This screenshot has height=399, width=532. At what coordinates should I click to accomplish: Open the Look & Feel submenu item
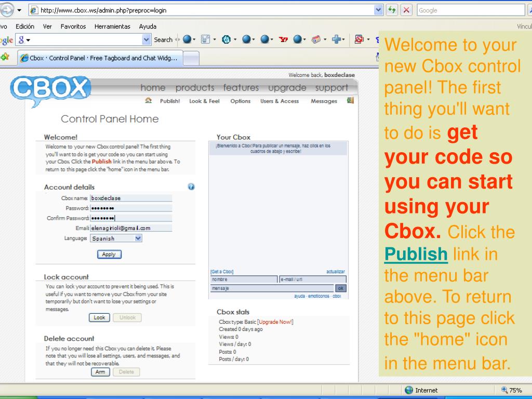[204, 101]
